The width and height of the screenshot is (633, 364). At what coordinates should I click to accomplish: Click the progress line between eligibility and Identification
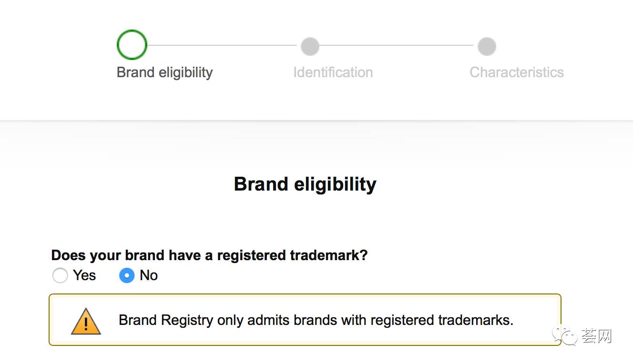click(x=222, y=45)
